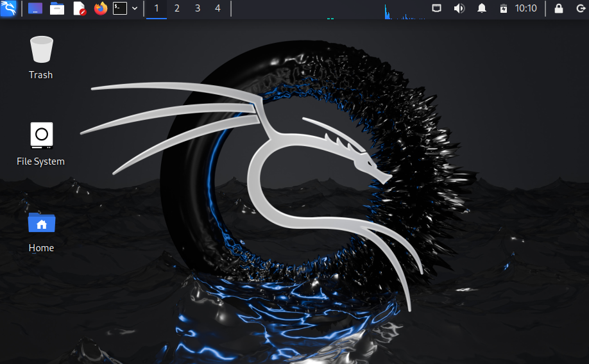This screenshot has height=364, width=589.
Task: Switch to workspace 4
Action: tap(218, 8)
